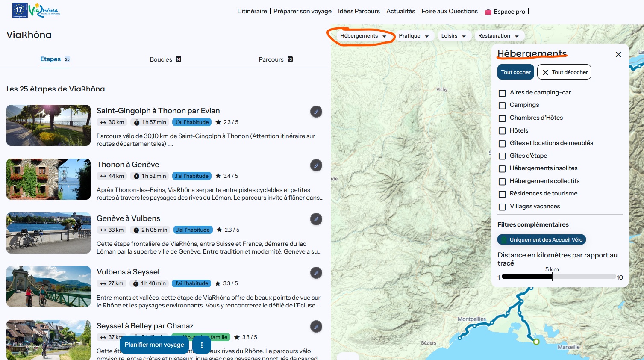Image resolution: width=644 pixels, height=360 pixels.
Task: Click the 44 km distance badge
Action: 112,176
